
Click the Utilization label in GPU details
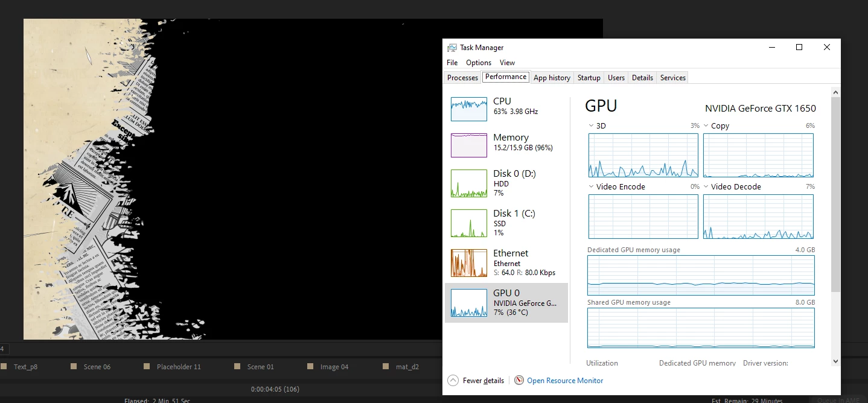pos(602,363)
